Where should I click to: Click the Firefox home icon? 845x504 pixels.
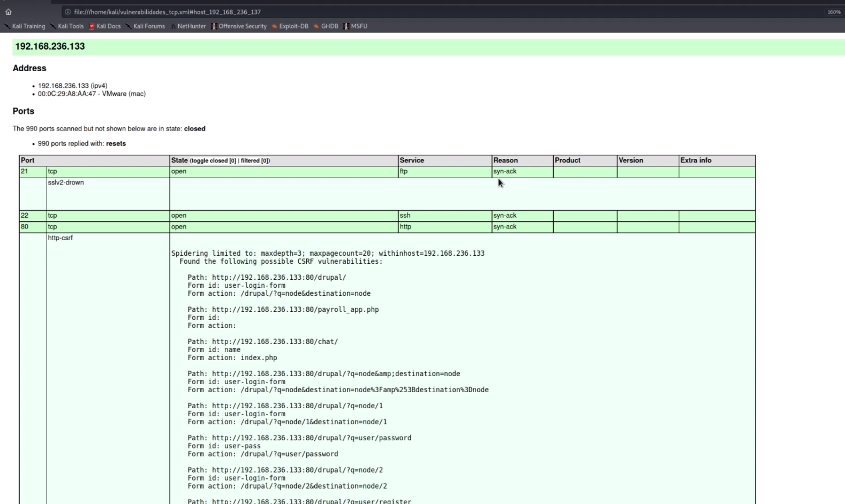click(x=8, y=12)
